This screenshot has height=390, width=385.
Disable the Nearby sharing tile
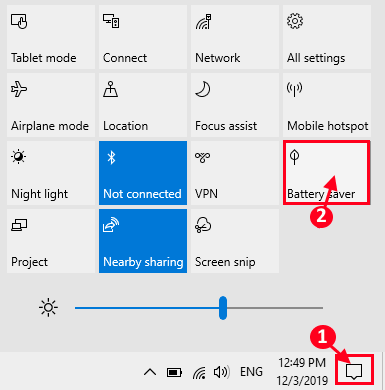click(143, 241)
